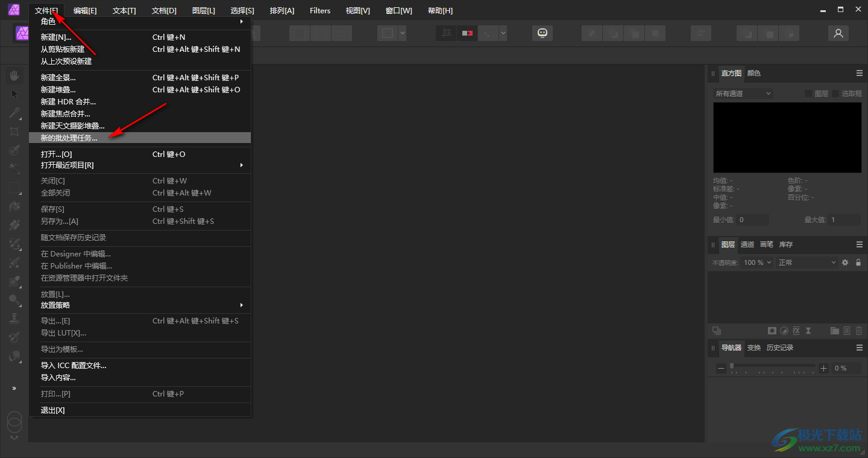
Task: Switch to the 颜色 tab
Action: [x=754, y=73]
